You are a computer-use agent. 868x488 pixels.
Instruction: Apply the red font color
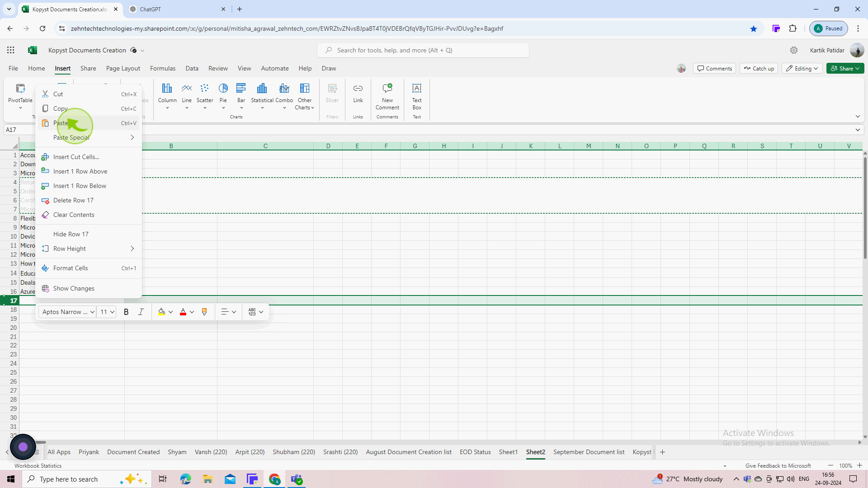point(183,312)
